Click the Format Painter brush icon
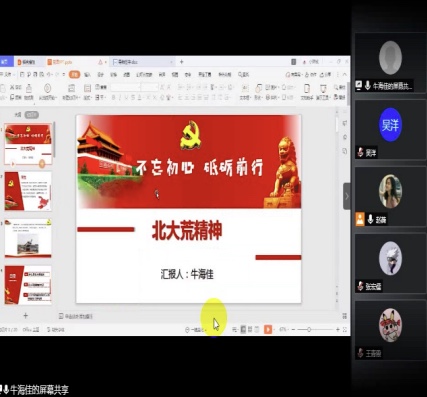 point(29,88)
